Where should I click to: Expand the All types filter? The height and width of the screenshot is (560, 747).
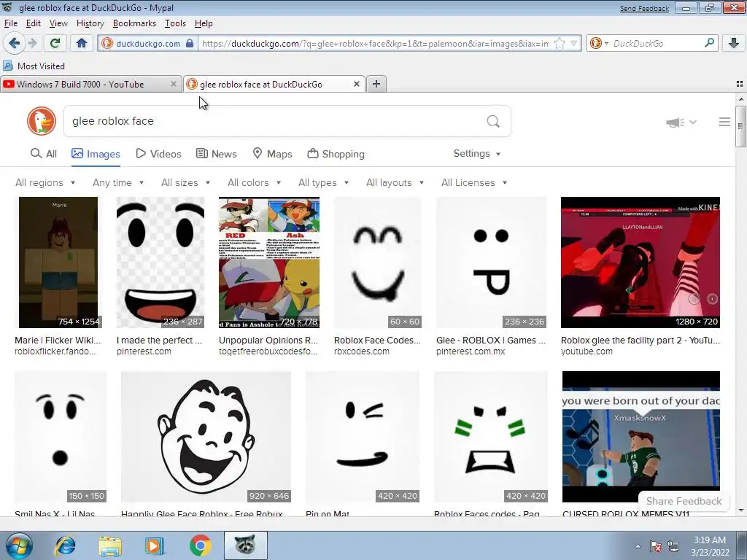click(x=323, y=182)
